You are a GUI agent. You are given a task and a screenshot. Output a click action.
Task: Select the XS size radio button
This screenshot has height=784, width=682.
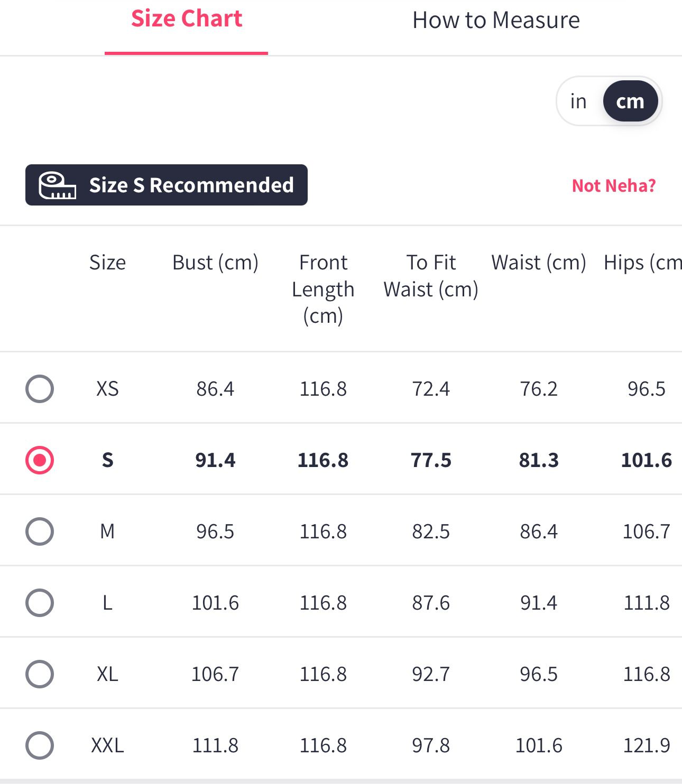coord(40,389)
